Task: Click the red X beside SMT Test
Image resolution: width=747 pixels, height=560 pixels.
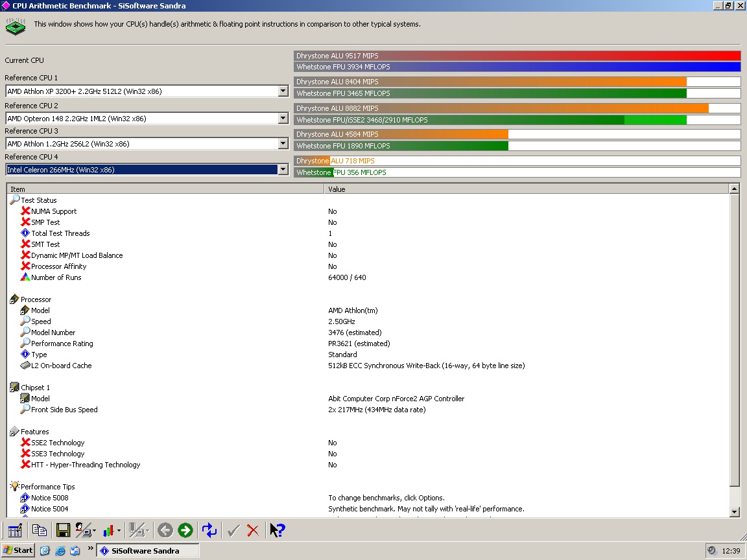Action: click(25, 244)
